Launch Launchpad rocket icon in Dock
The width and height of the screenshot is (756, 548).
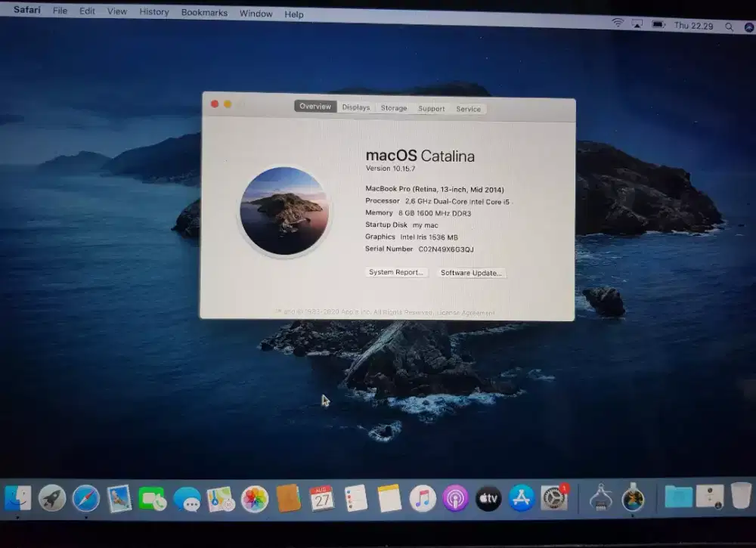coord(52,498)
